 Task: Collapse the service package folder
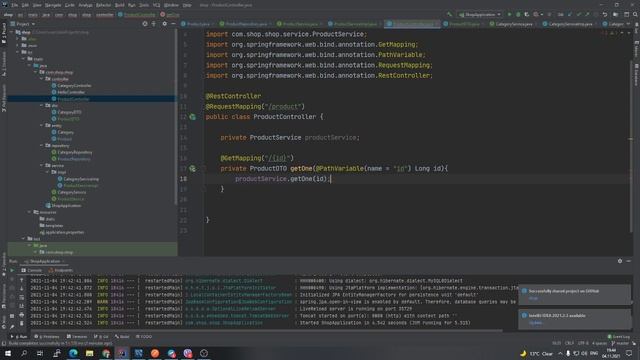coord(42,165)
